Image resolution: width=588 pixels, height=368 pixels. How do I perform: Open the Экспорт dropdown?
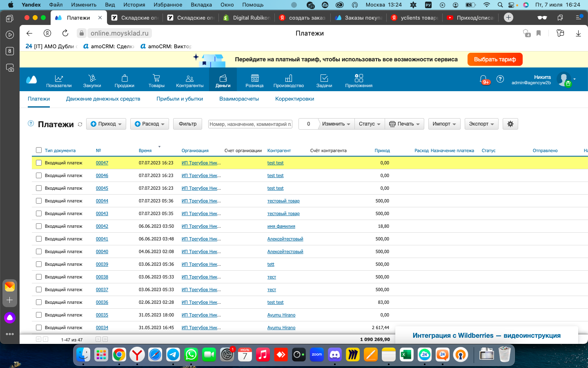(481, 124)
